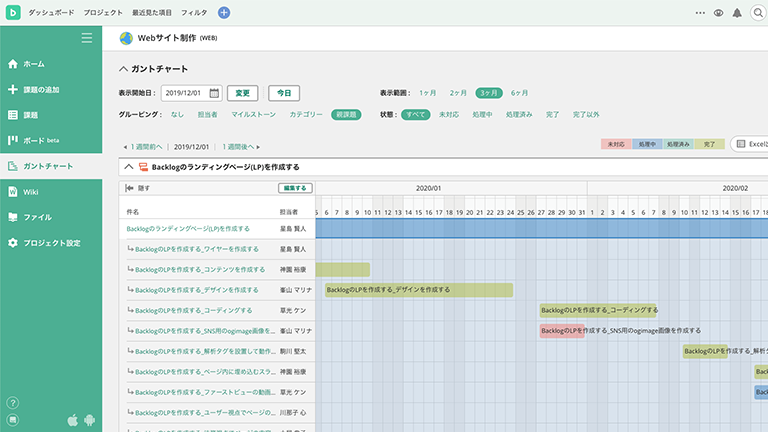This screenshot has width=768, height=432.
Task: Set display range to 1ヶ月
Action: (x=427, y=93)
